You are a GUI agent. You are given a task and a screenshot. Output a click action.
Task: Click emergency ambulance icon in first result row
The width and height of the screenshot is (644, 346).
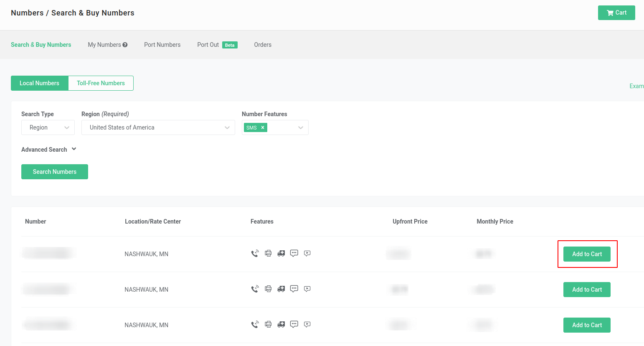pos(281,253)
